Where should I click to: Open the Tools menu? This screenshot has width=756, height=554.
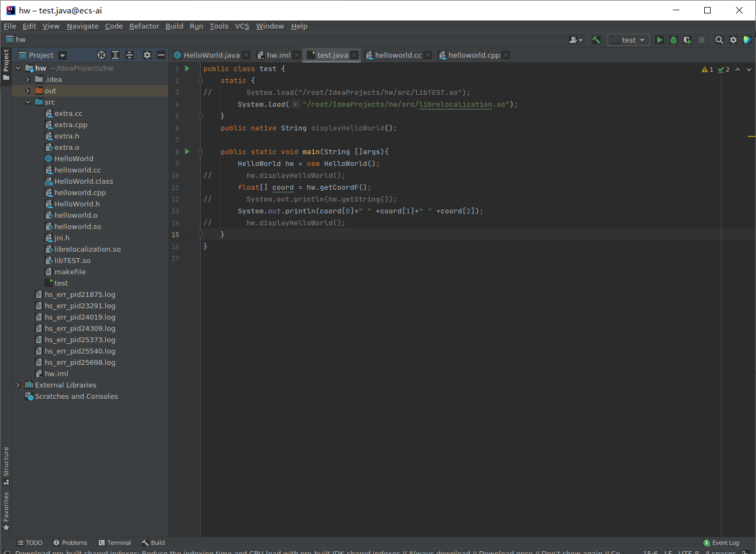[x=219, y=26]
